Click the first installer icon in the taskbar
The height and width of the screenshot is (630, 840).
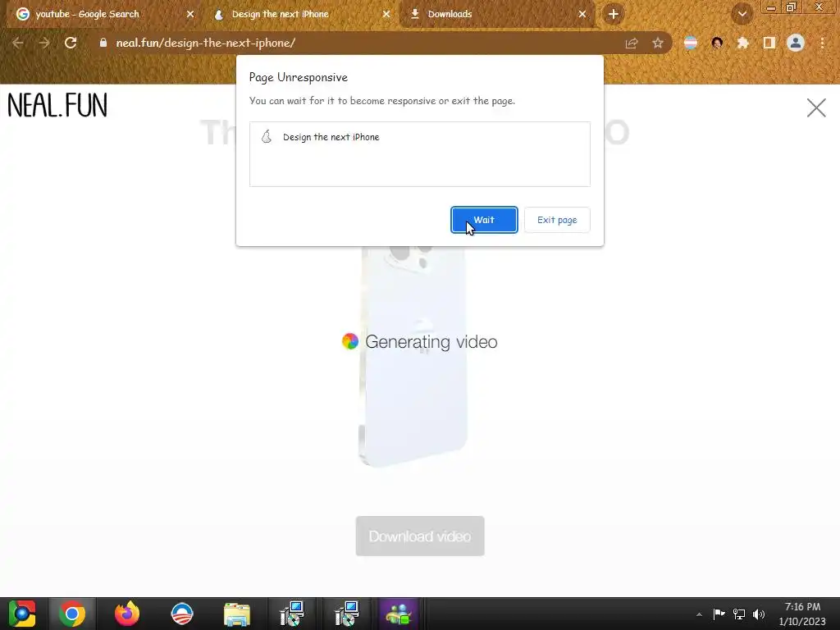click(292, 614)
